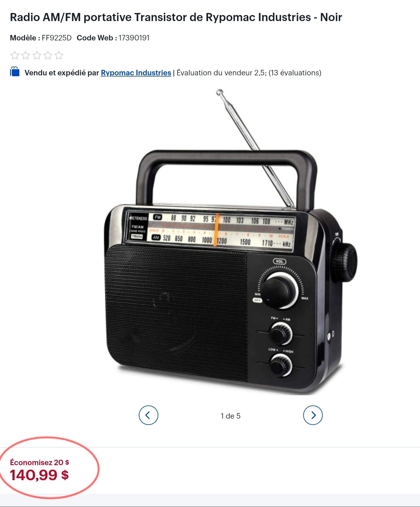Open the Rypomac Industries seller link
This screenshot has width=420, height=507.
tap(136, 73)
